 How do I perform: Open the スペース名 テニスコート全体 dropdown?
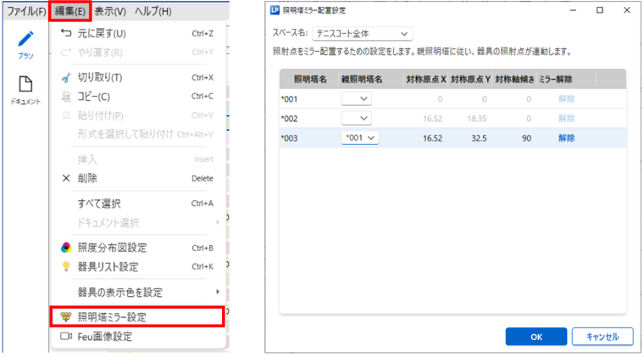point(362,34)
